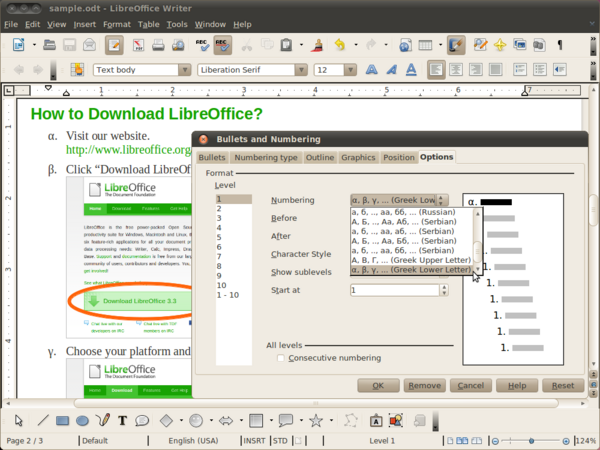This screenshot has height=450, width=600.
Task: Open the Numbering style dropdown
Action: tap(442, 200)
